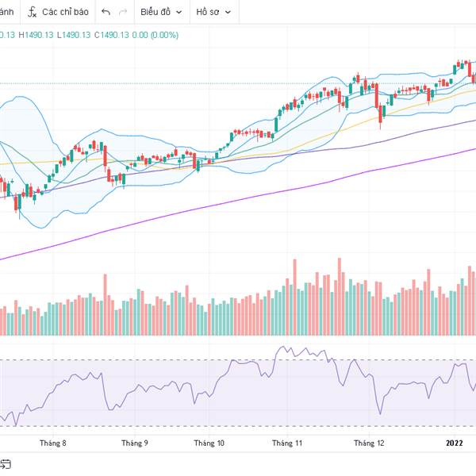Screen dimensions: 476x476
Task: Click the C1490.13 close value in legend
Action: click(x=111, y=35)
